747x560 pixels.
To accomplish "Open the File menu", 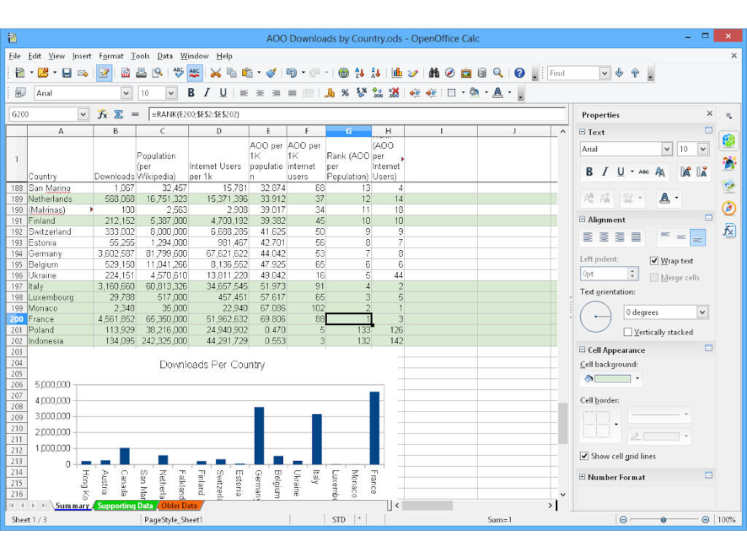I will [15, 55].
